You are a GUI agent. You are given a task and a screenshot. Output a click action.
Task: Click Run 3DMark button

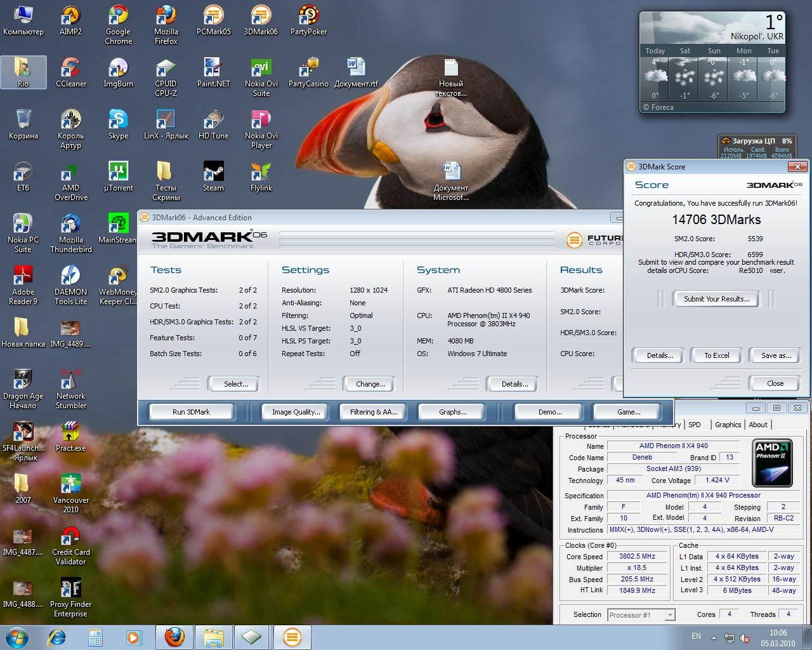pyautogui.click(x=191, y=412)
